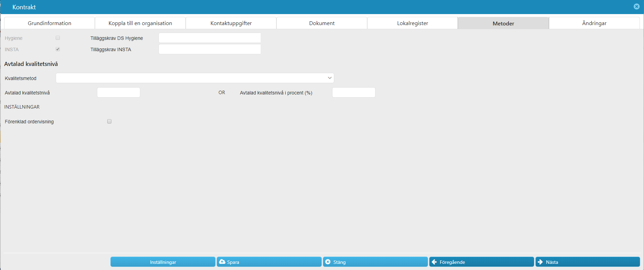Viewport: 644px width, 270px height.
Task: Open the Kvalitetsmetod dropdown
Action: 195,78
